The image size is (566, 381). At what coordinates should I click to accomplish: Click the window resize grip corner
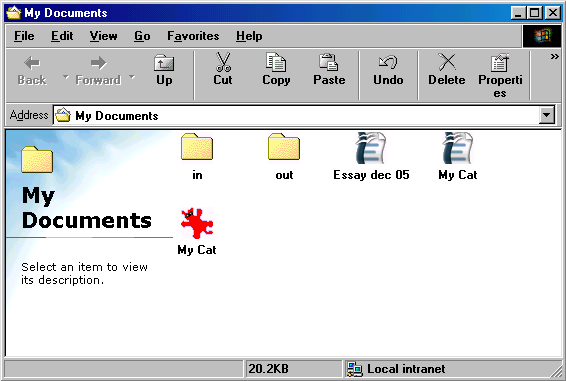tap(555, 371)
